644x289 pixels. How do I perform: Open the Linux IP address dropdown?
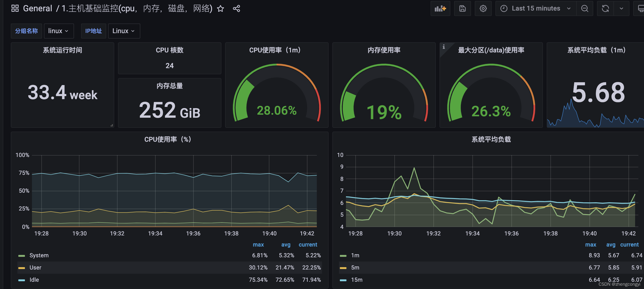click(x=124, y=31)
